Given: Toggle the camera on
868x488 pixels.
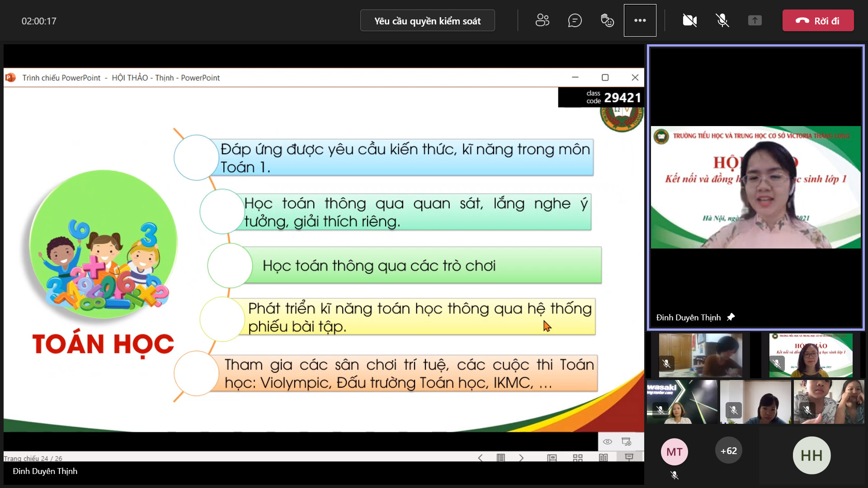Looking at the screenshot, I should [689, 20].
